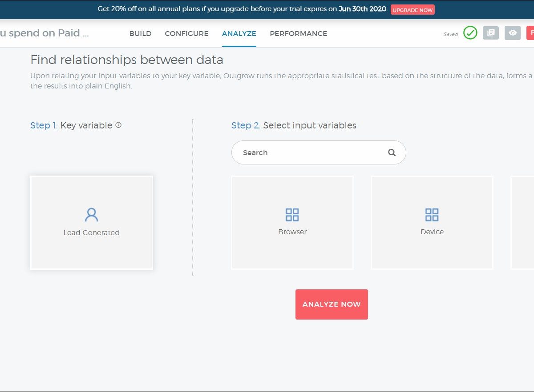The image size is (534, 392).
Task: Click the magnifying glass search icon
Action: (392, 152)
